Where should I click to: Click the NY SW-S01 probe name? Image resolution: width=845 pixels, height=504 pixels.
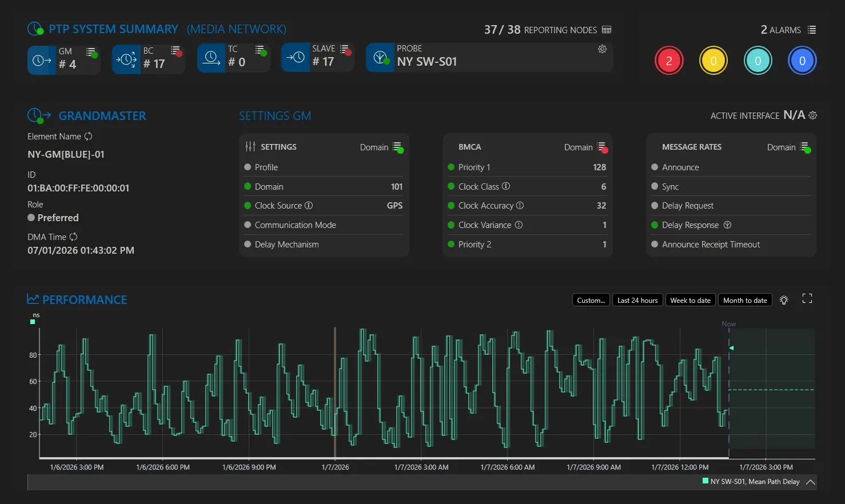[427, 62]
